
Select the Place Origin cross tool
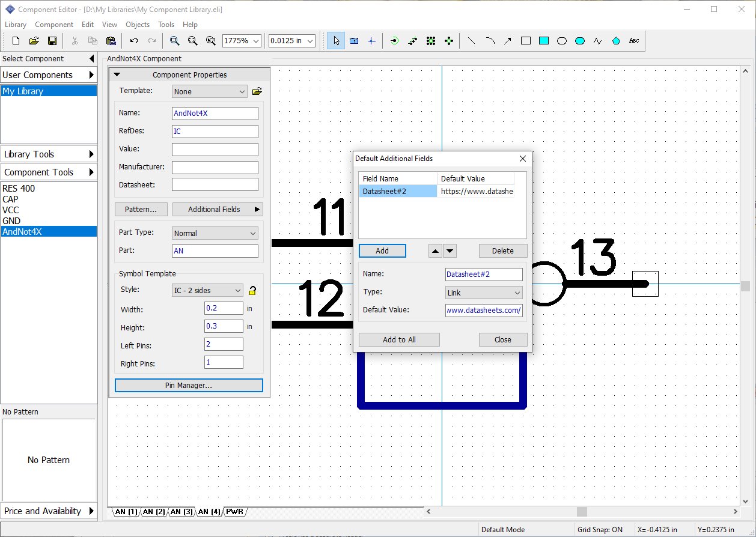[371, 41]
